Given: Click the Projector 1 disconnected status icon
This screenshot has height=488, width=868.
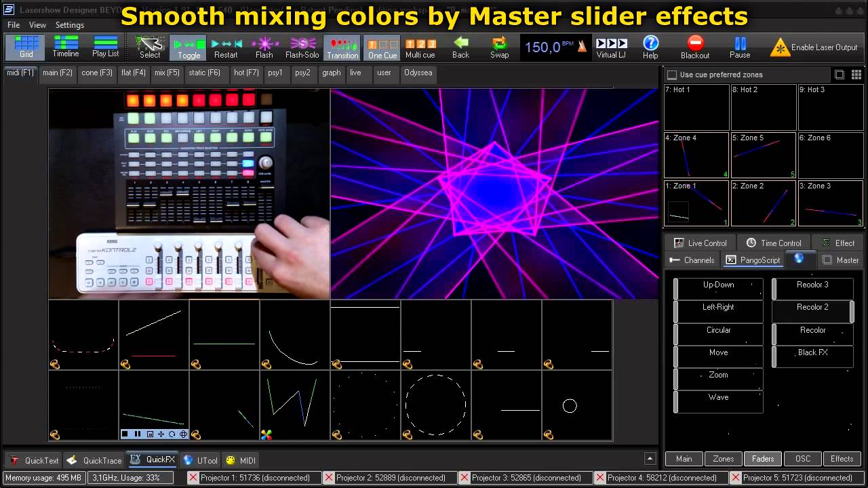Looking at the screenshot, I should [x=193, y=478].
